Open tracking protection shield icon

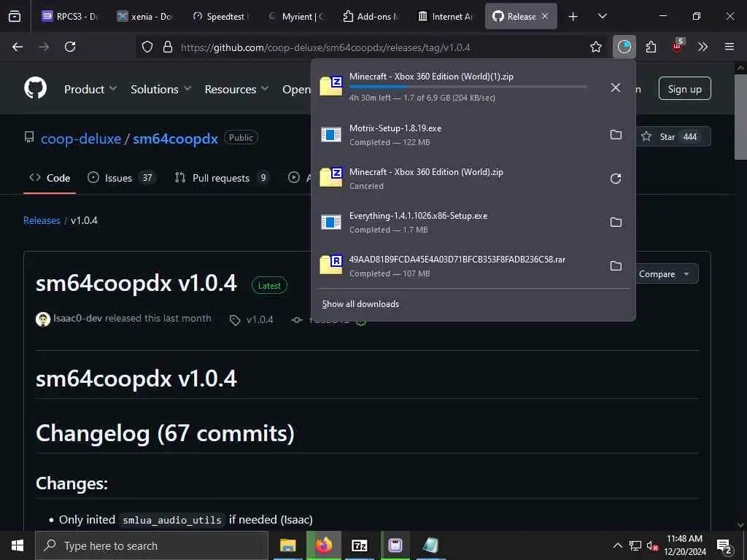147,47
